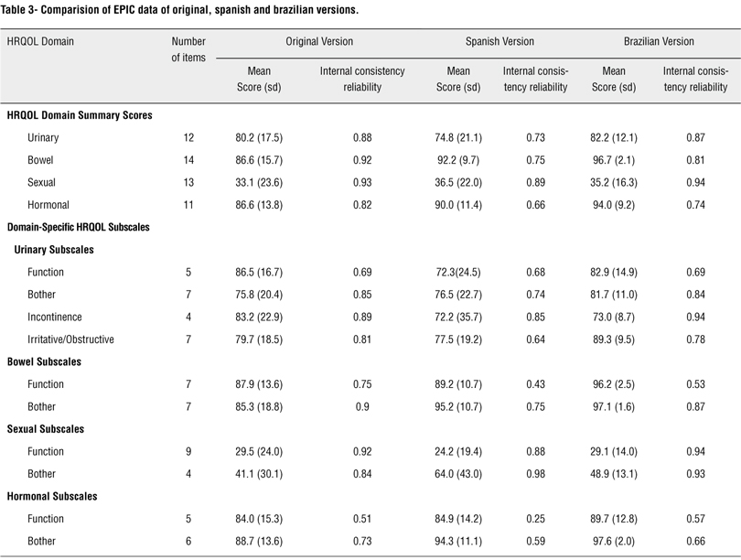Select the last row score 97.6 (2.0)
741x560 pixels.
click(x=614, y=541)
